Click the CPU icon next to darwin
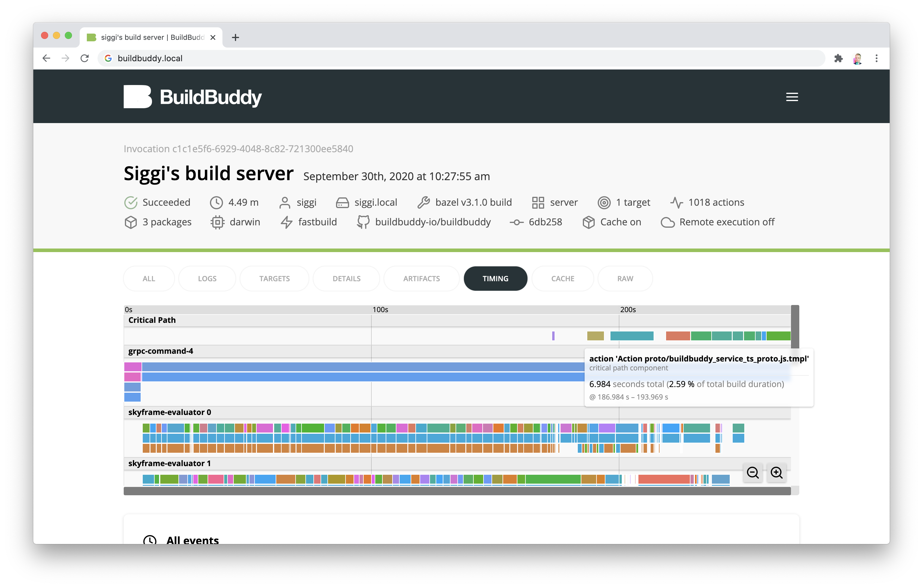 tap(217, 222)
